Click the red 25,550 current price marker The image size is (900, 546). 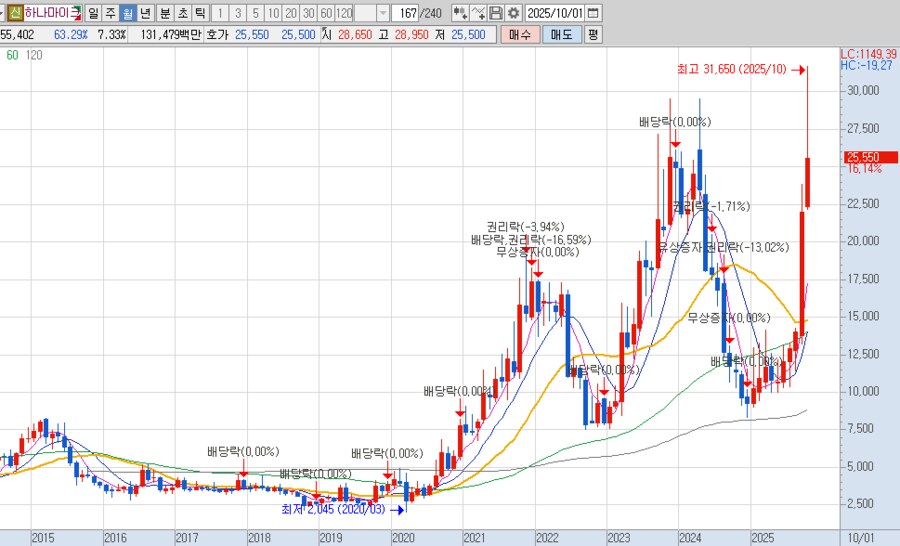pos(862,157)
